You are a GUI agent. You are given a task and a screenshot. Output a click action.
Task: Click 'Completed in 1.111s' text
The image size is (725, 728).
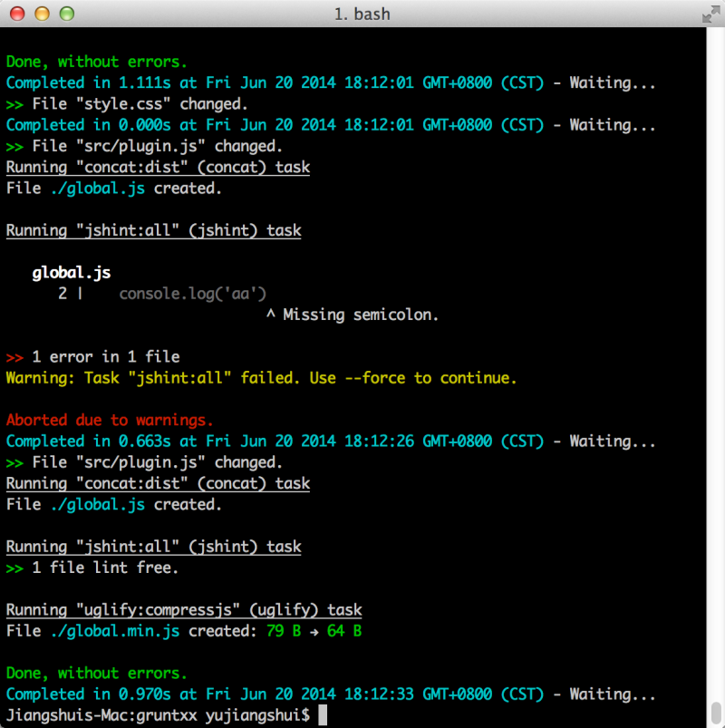tap(88, 83)
